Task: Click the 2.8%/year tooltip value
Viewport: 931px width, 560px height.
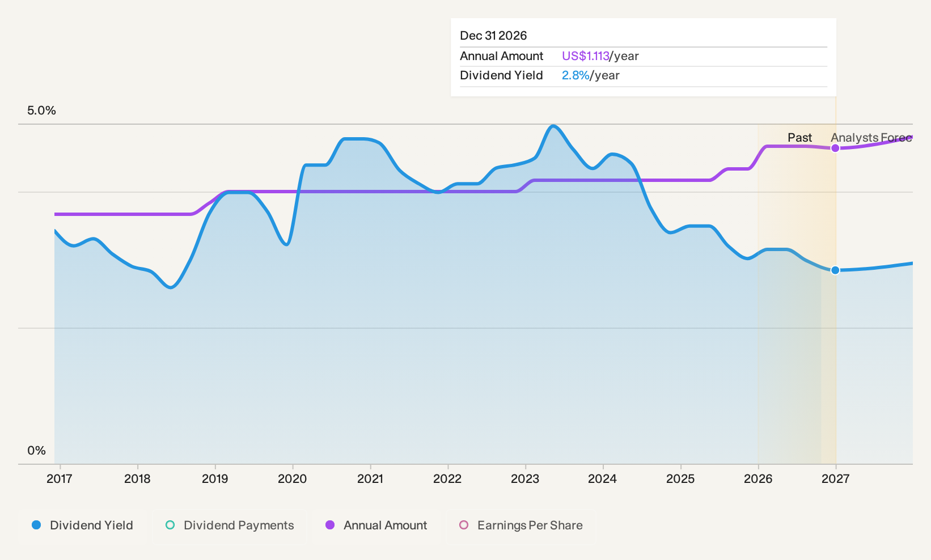Action: tap(591, 75)
